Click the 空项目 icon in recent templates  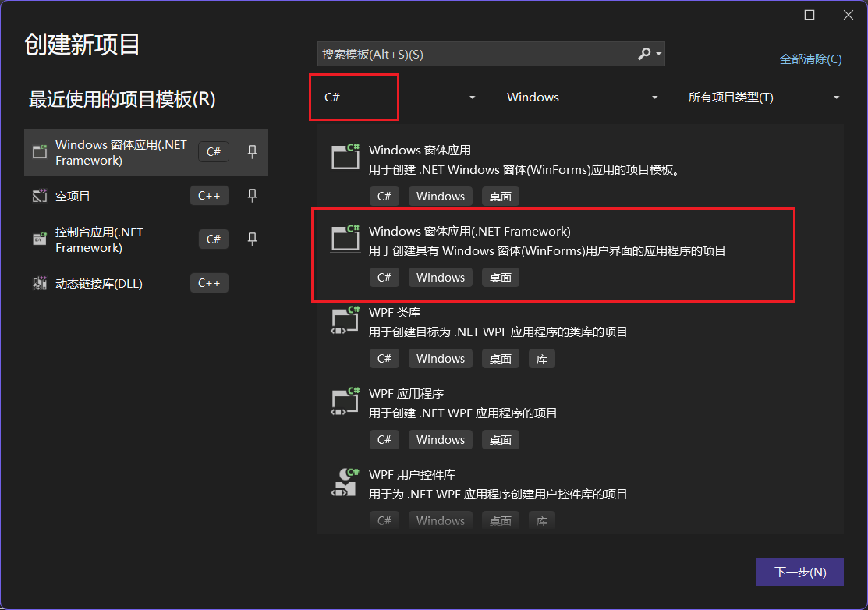point(39,195)
